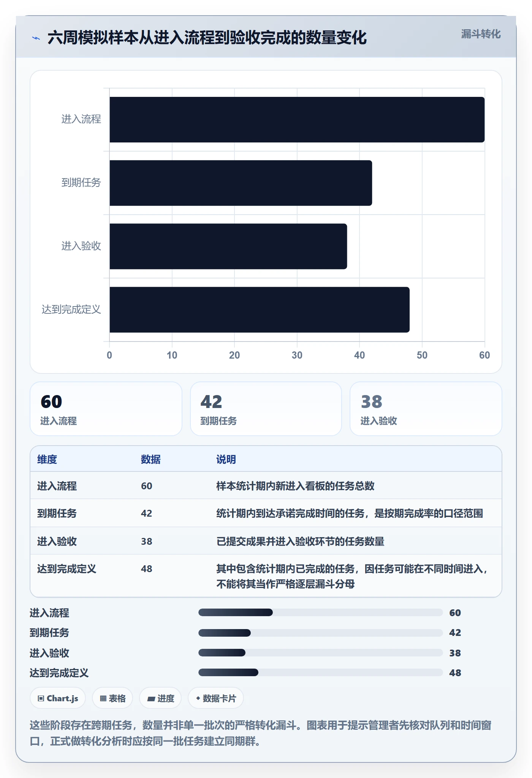Click the chart title 六周模拟样本
Screen dimensions: 532x778
[207, 38]
